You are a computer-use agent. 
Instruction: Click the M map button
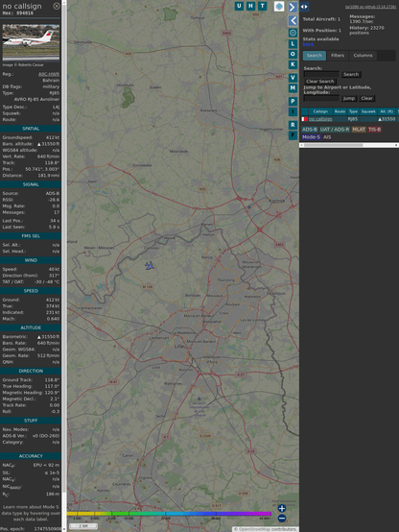293,88
